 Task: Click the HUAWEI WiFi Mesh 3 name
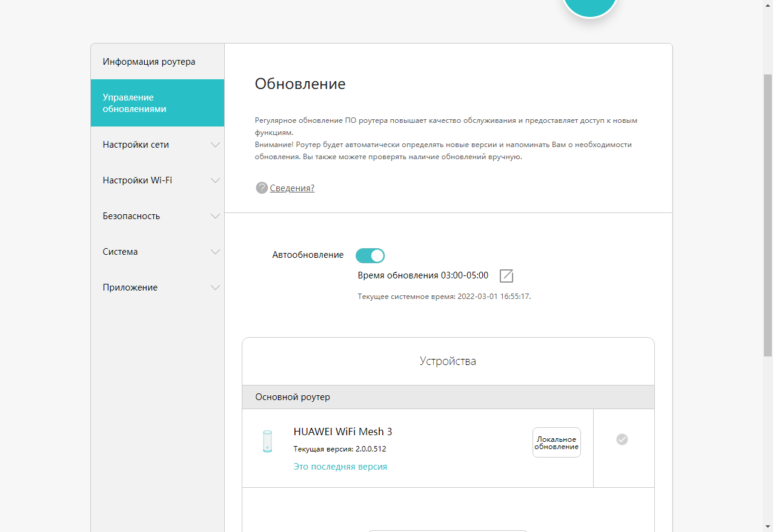(x=343, y=432)
